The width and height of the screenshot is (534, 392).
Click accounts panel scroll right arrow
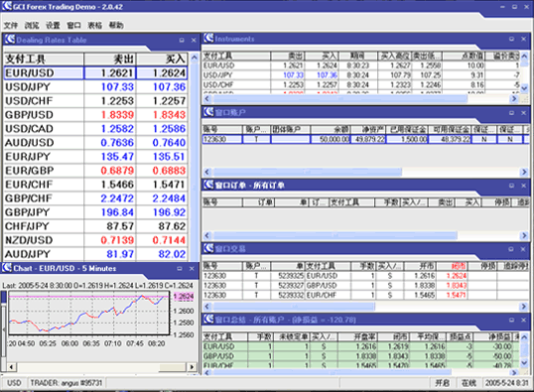tap(525, 172)
